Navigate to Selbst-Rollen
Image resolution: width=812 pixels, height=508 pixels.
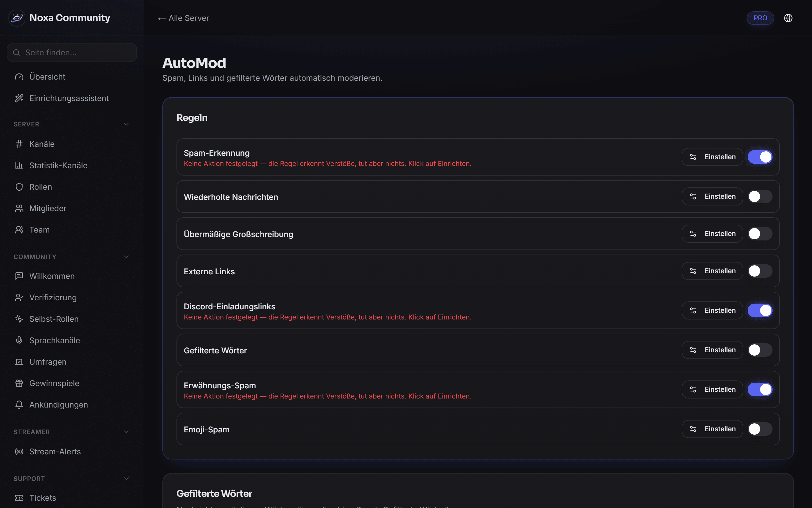click(x=72, y=319)
